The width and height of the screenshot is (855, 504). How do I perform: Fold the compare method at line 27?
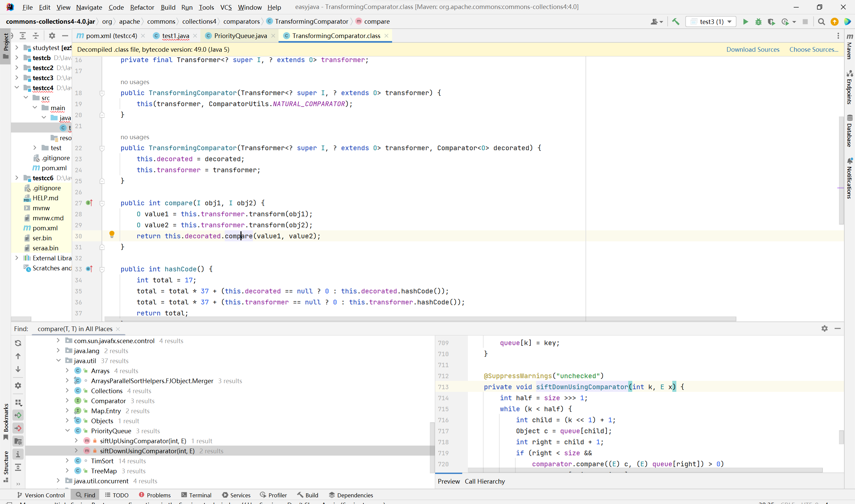102,203
